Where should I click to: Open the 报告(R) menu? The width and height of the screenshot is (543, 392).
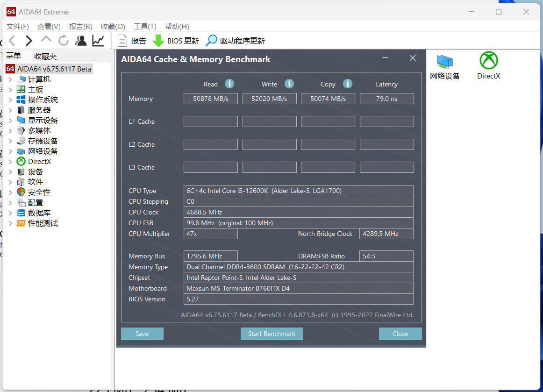pyautogui.click(x=81, y=27)
